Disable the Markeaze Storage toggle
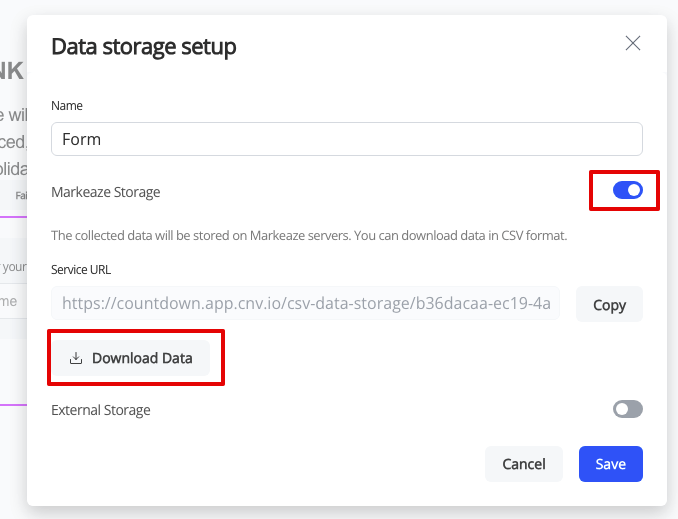The width and height of the screenshot is (678, 519). pyautogui.click(x=627, y=190)
